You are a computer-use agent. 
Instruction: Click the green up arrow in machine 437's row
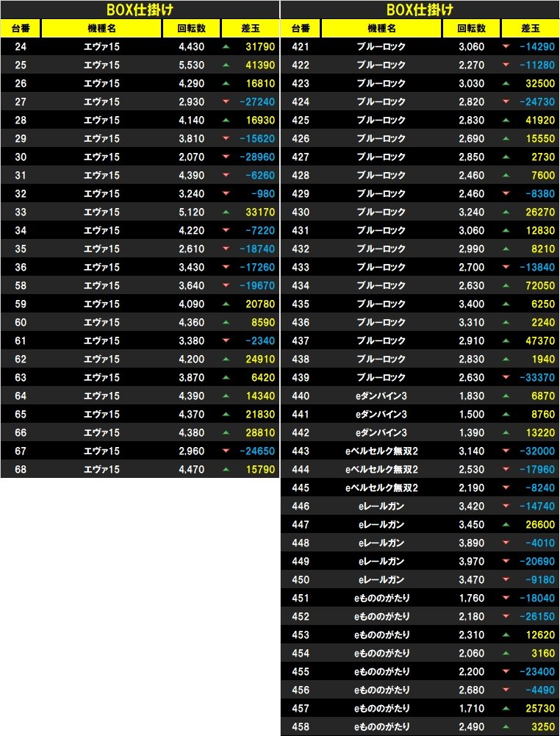pos(506,340)
